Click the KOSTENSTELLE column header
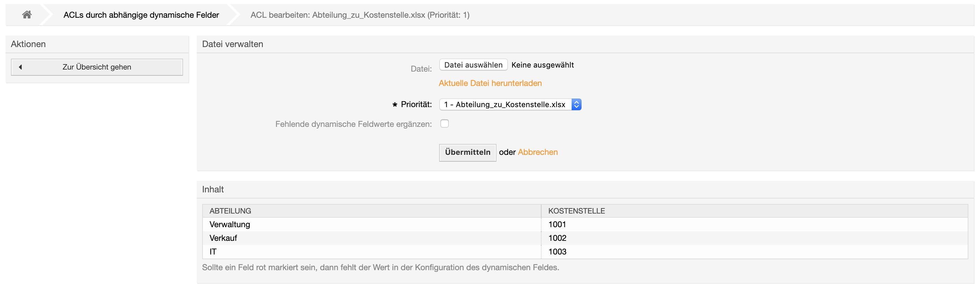The height and width of the screenshot is (292, 980). tap(576, 211)
